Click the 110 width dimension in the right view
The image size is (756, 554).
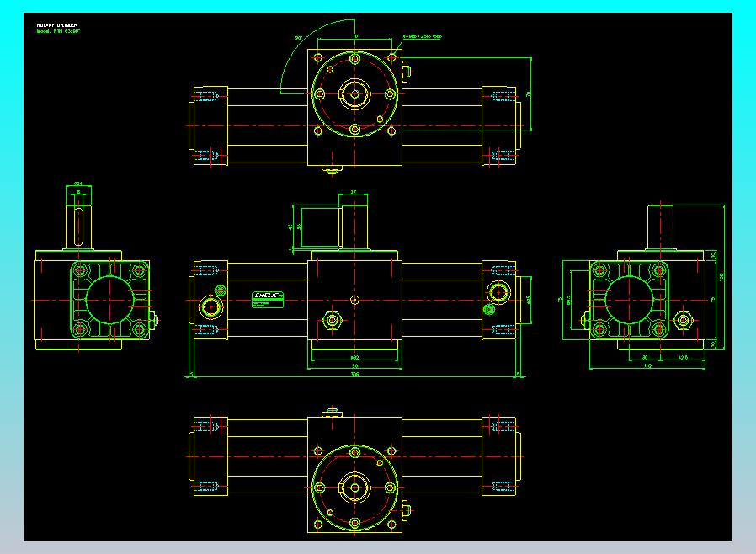click(x=647, y=365)
